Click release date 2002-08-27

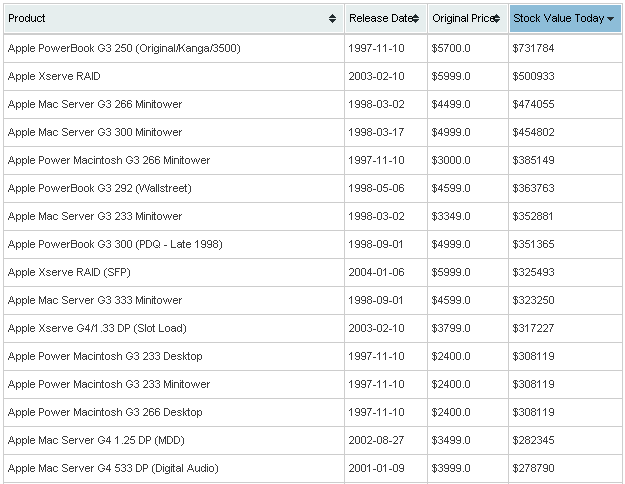click(376, 440)
